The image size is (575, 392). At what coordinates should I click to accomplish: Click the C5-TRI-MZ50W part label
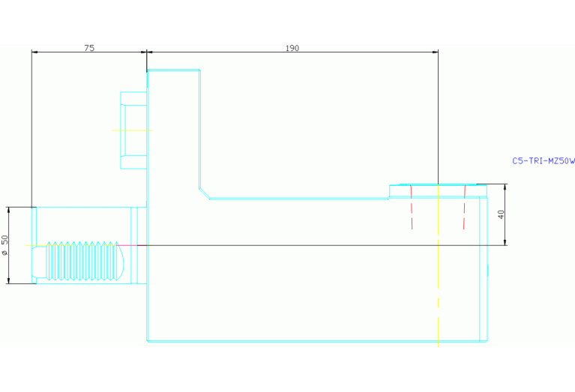point(543,161)
